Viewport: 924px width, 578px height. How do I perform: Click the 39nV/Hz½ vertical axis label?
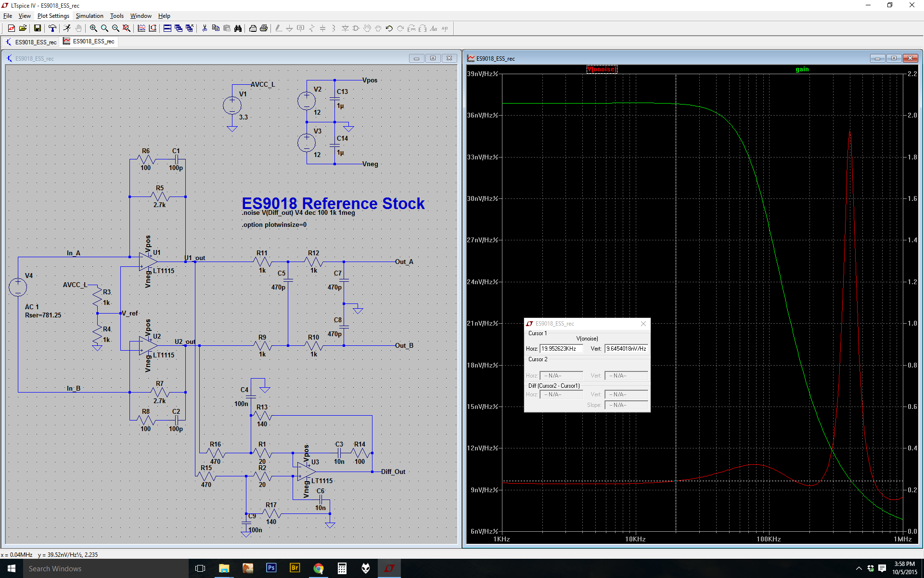482,74
